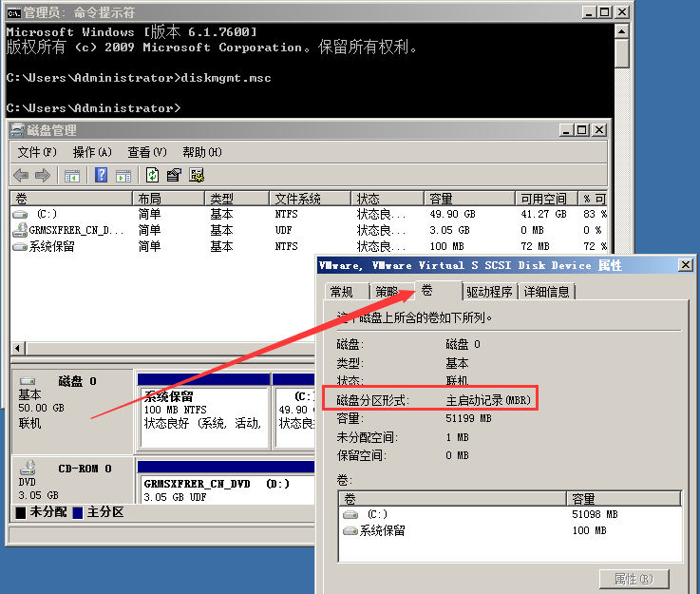Click the 磁盘 0 disk label panel
The width and height of the screenshot is (700, 594).
coord(72,411)
